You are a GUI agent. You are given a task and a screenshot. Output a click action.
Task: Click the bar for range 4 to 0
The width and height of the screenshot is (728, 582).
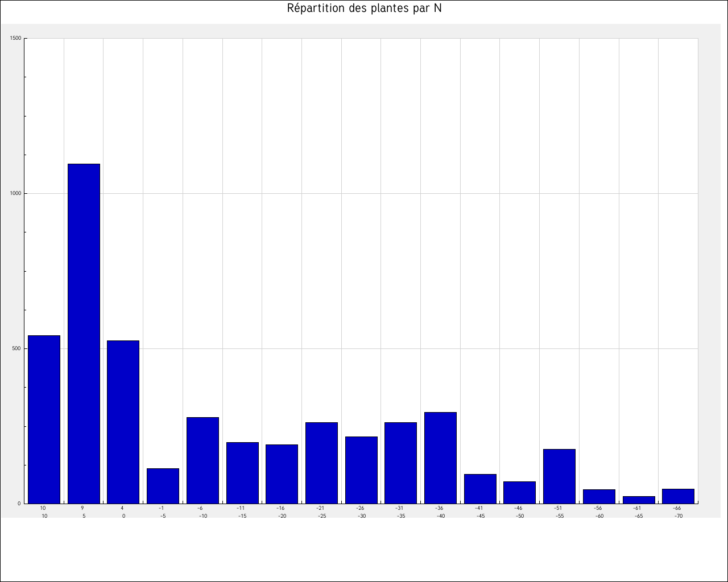123,422
